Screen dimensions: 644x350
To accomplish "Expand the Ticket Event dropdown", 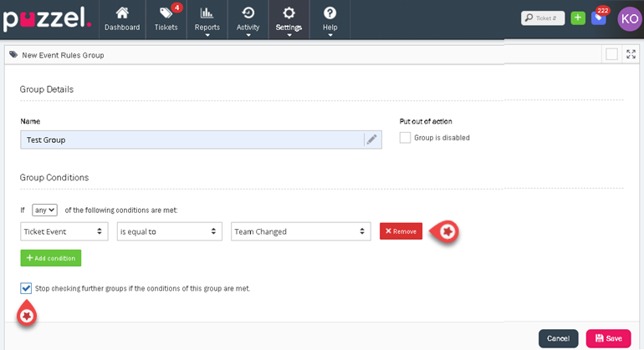I will 64,231.
